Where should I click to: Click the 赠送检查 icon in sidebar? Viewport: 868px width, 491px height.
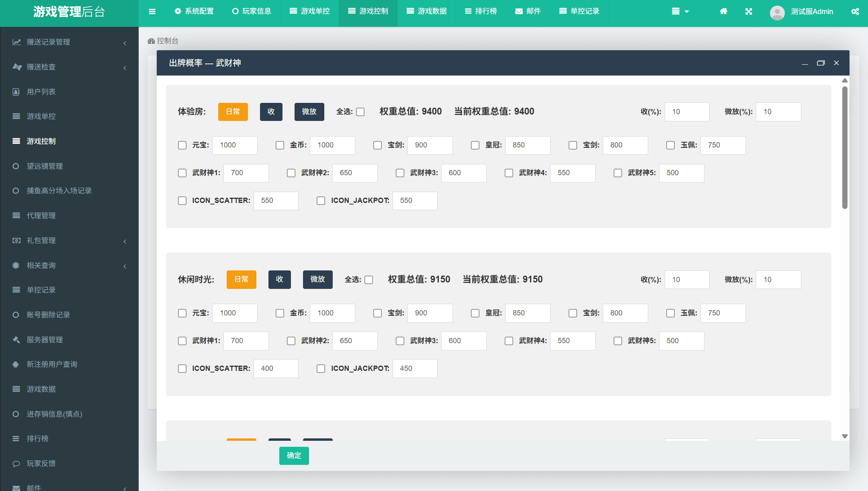click(x=16, y=67)
